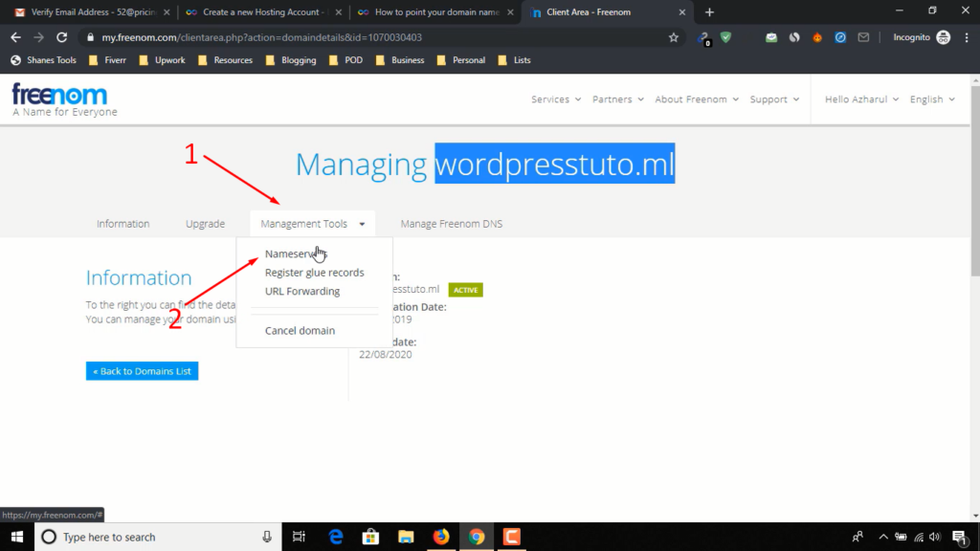The image size is (980, 551).
Task: Click Back to Domains List button
Action: [142, 371]
